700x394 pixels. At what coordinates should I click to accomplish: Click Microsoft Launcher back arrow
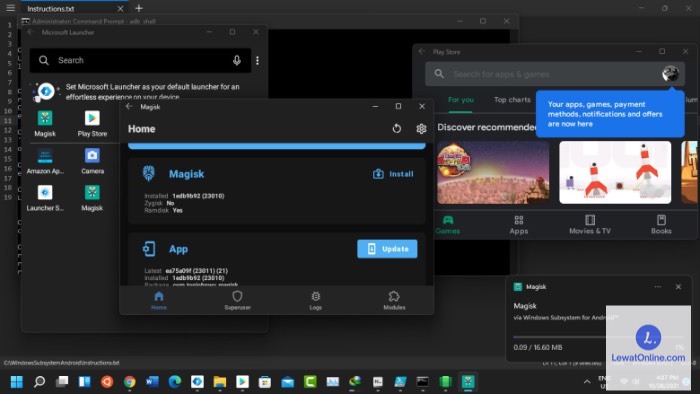tap(31, 32)
